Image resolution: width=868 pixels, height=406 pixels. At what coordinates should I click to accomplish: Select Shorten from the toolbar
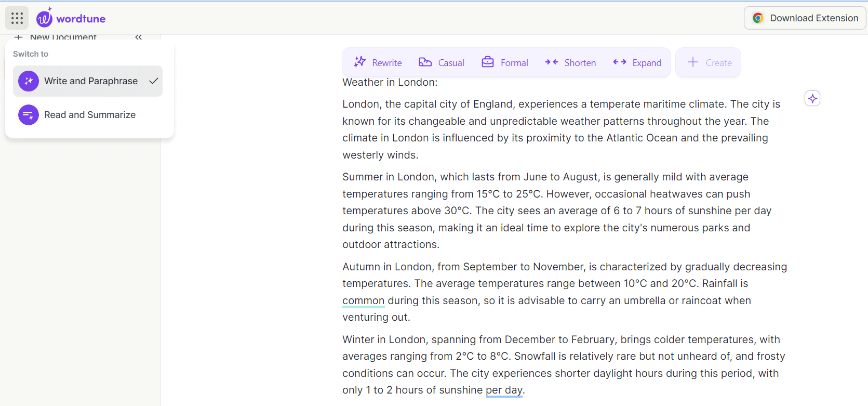click(580, 62)
